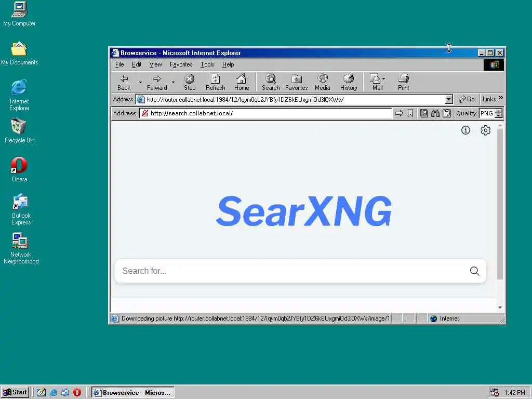The image size is (532, 399).
Task: Open the Edit menu
Action: tap(137, 64)
